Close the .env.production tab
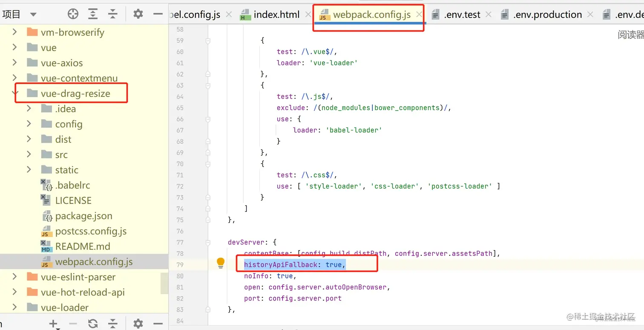 [590, 14]
